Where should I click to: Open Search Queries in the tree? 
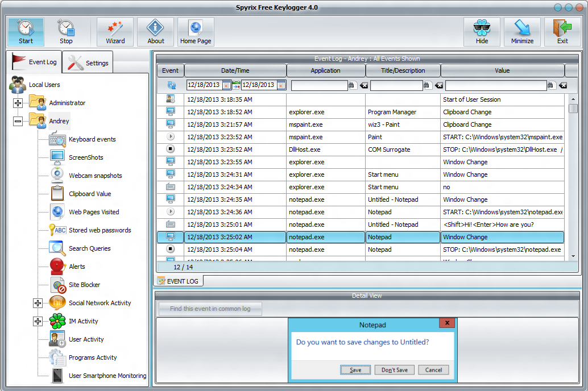click(90, 248)
